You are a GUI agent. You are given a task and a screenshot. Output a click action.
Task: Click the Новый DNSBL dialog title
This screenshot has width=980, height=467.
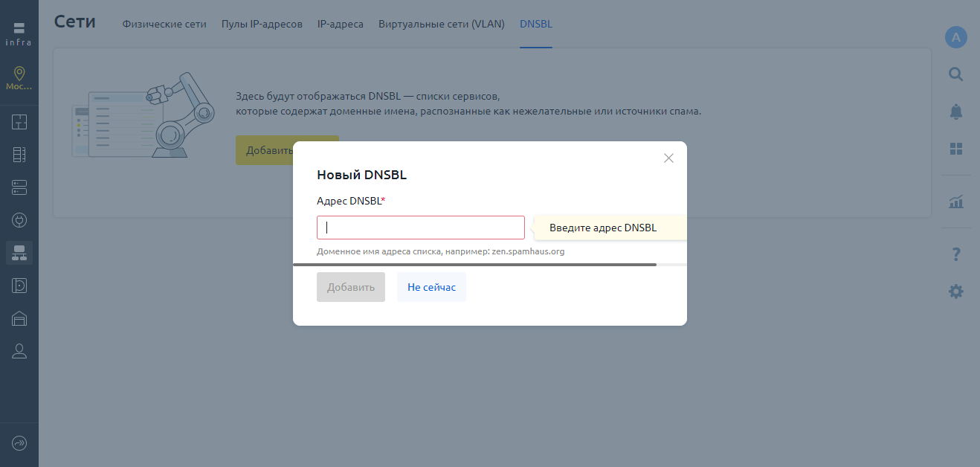pos(362,175)
